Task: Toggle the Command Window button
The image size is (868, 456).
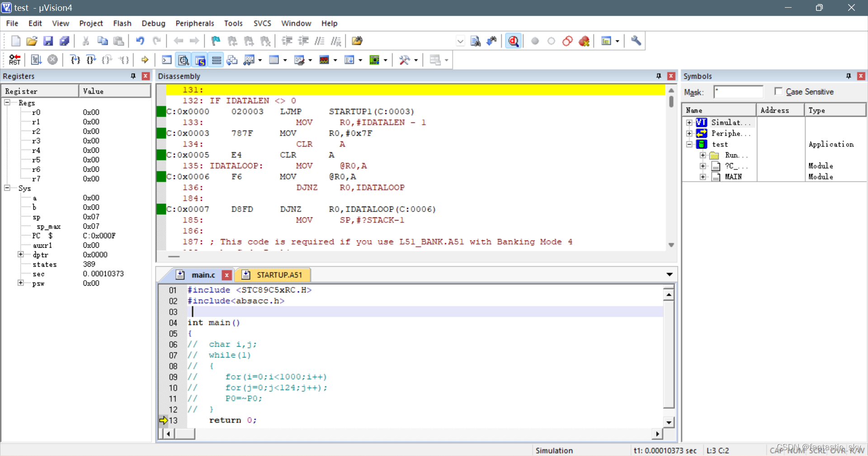Action: tap(166, 60)
